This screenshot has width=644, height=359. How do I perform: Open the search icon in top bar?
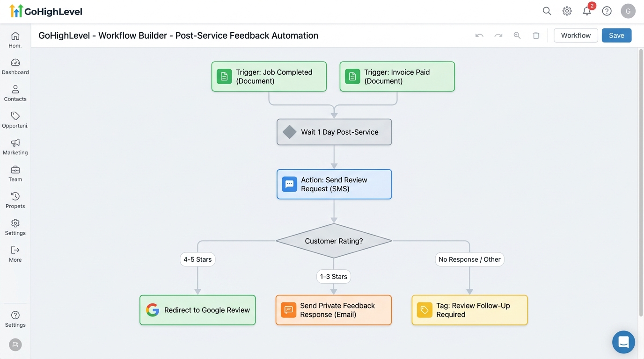547,11
